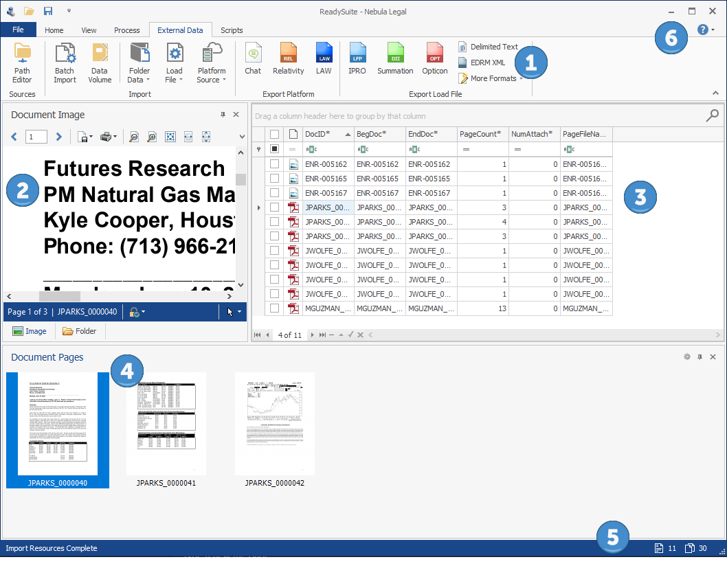The width and height of the screenshot is (727, 588).
Task: Check the ENR-005165 row checkbox
Action: [x=274, y=179]
